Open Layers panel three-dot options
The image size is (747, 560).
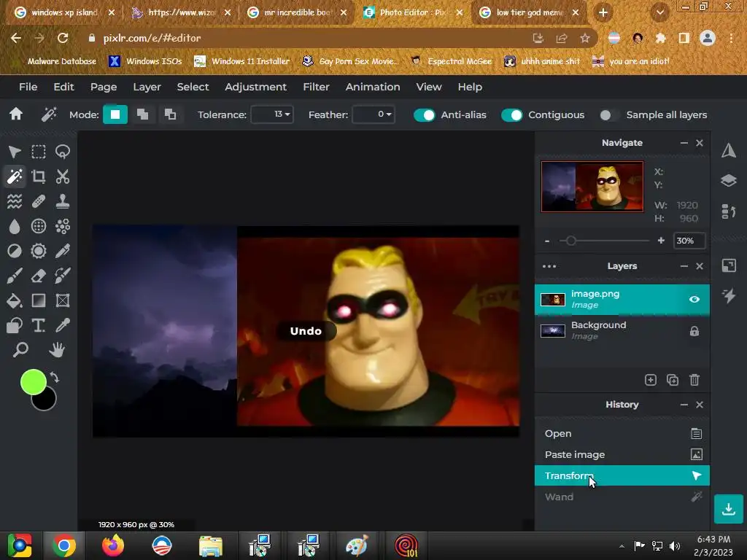pos(549,266)
